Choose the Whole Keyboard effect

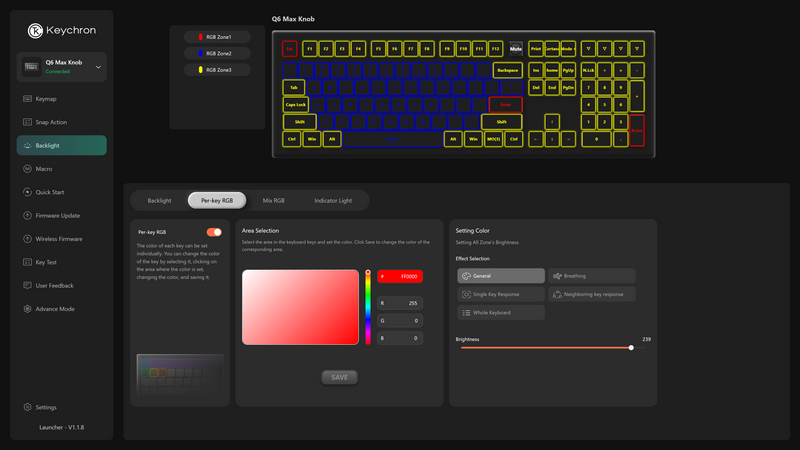[x=501, y=313]
